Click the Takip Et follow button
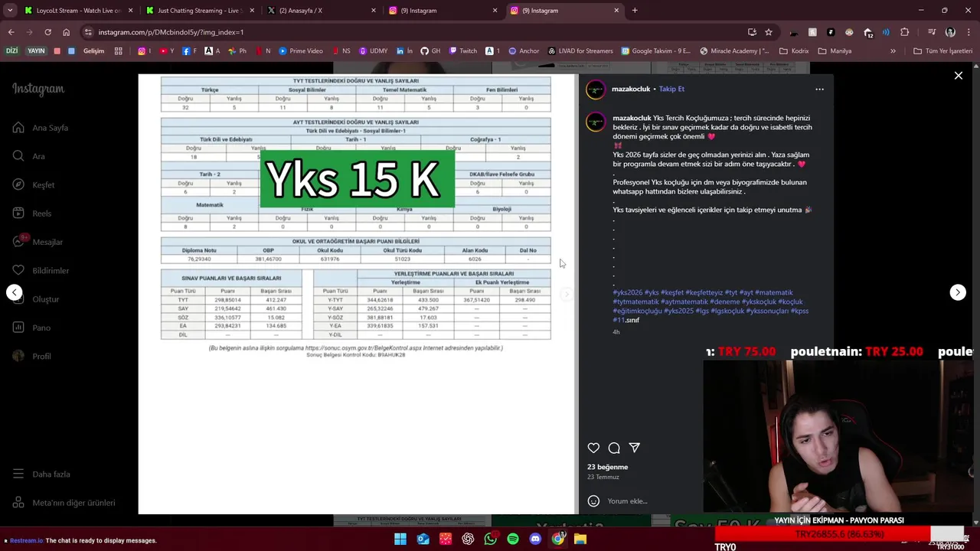The image size is (980, 551). (x=671, y=89)
